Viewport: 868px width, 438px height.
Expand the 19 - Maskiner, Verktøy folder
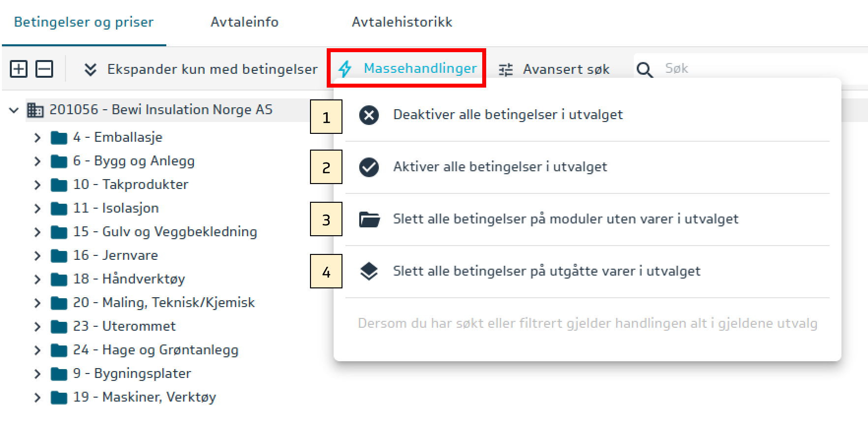[x=37, y=398]
